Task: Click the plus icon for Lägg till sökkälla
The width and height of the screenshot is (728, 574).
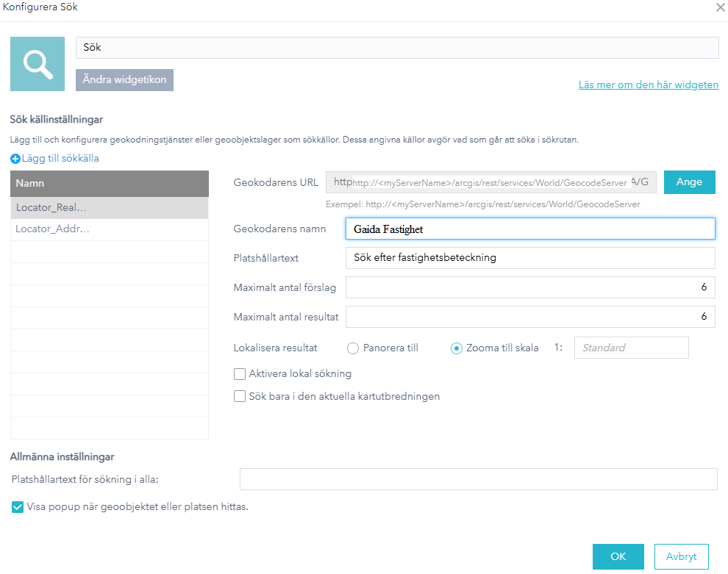Action: coord(15,159)
